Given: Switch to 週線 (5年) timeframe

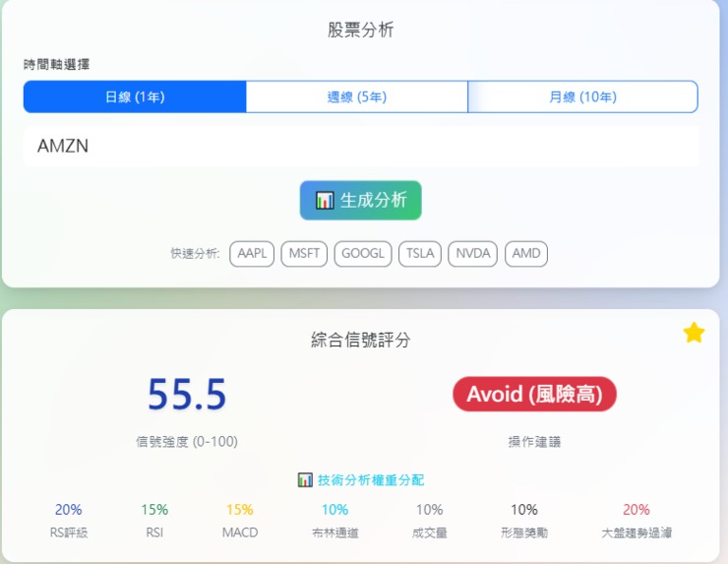Looking at the screenshot, I should tap(356, 96).
